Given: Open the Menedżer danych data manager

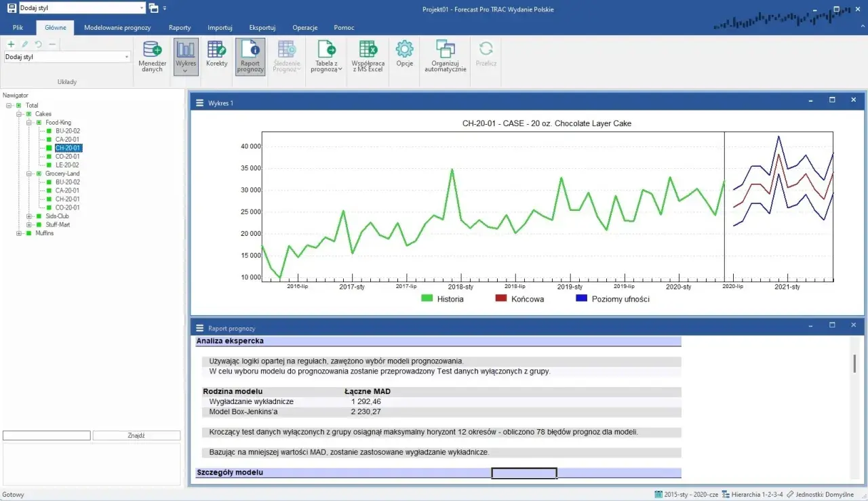Looking at the screenshot, I should tap(152, 56).
